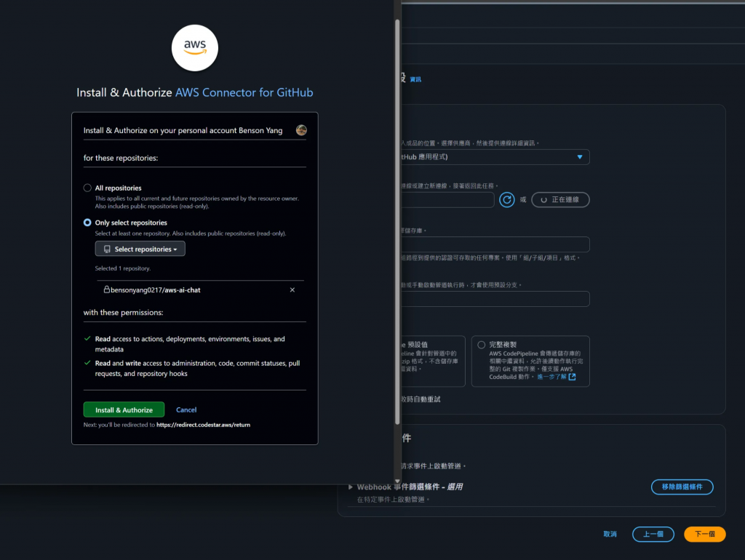Image resolution: width=745 pixels, height=560 pixels.
Task: Click the bensonyang0217/aws-ai-chat repository name
Action: (x=156, y=289)
